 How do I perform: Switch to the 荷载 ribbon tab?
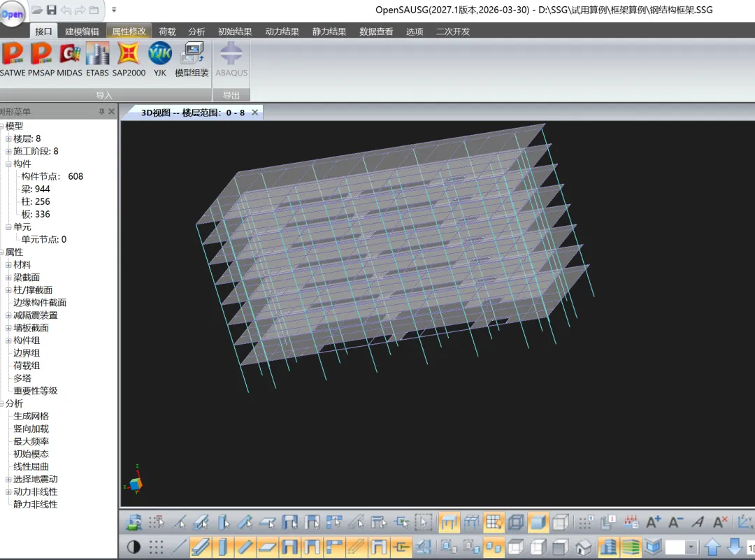[167, 31]
